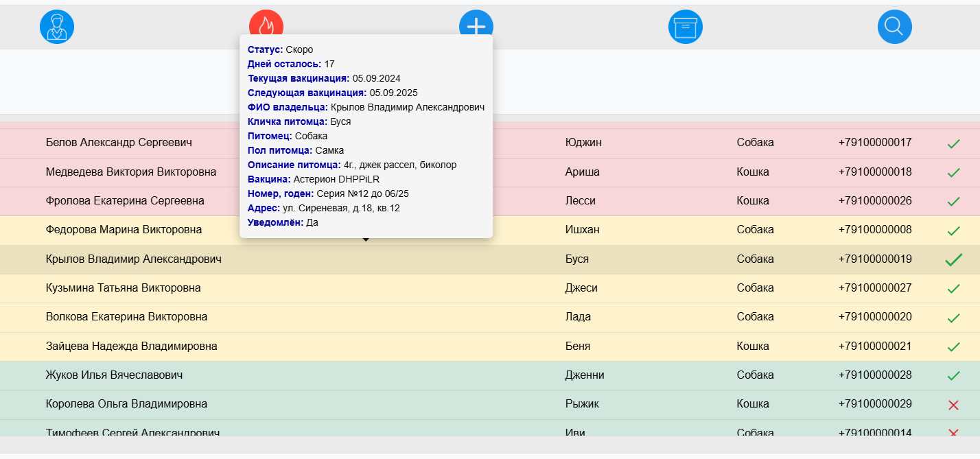Click checkmark in Жуков Илья Вячеславович row

click(953, 376)
